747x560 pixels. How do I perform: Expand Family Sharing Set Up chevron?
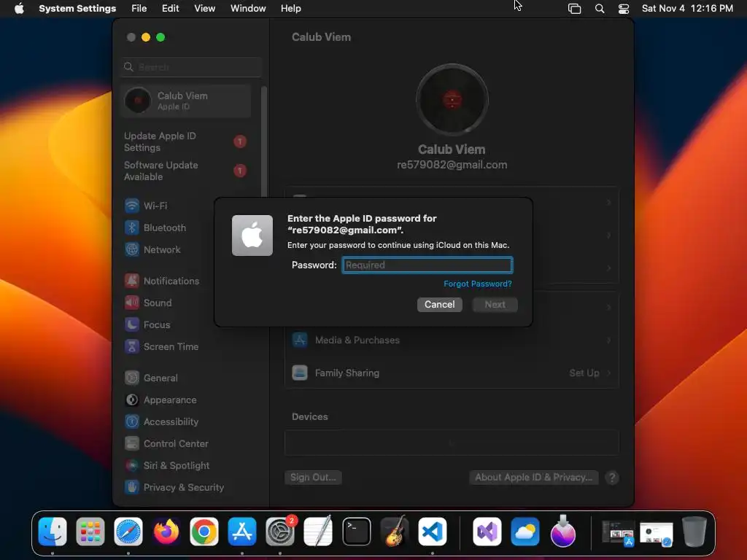point(609,373)
